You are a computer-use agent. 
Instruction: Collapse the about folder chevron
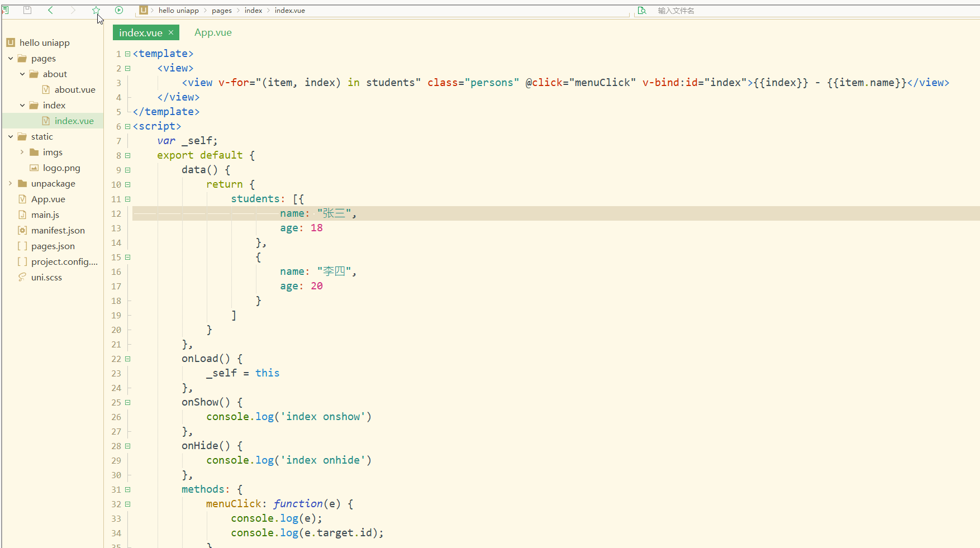[22, 74]
